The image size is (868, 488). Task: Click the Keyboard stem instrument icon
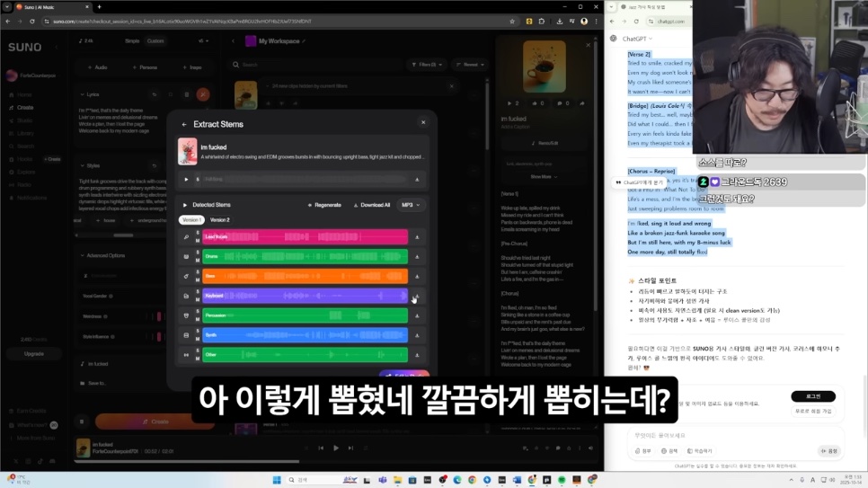tap(186, 296)
